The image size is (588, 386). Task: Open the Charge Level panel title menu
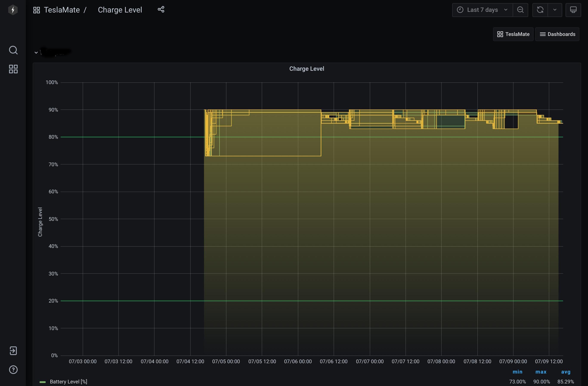(307, 69)
